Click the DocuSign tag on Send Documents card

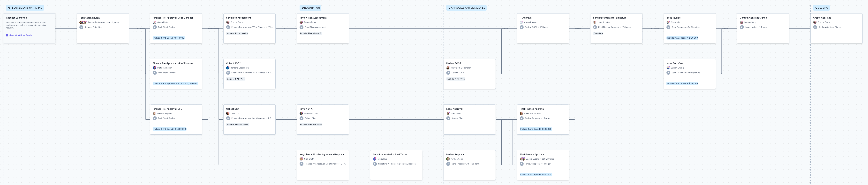point(598,33)
